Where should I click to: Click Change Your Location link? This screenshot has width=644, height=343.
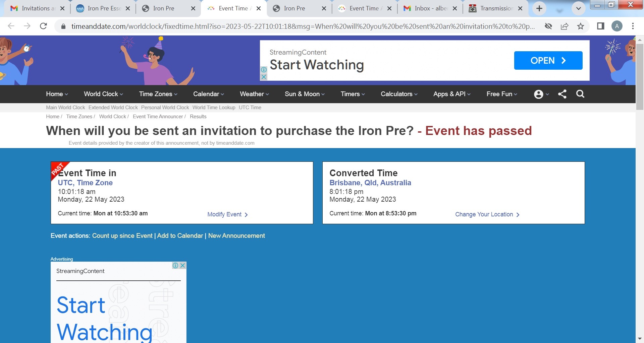click(487, 214)
